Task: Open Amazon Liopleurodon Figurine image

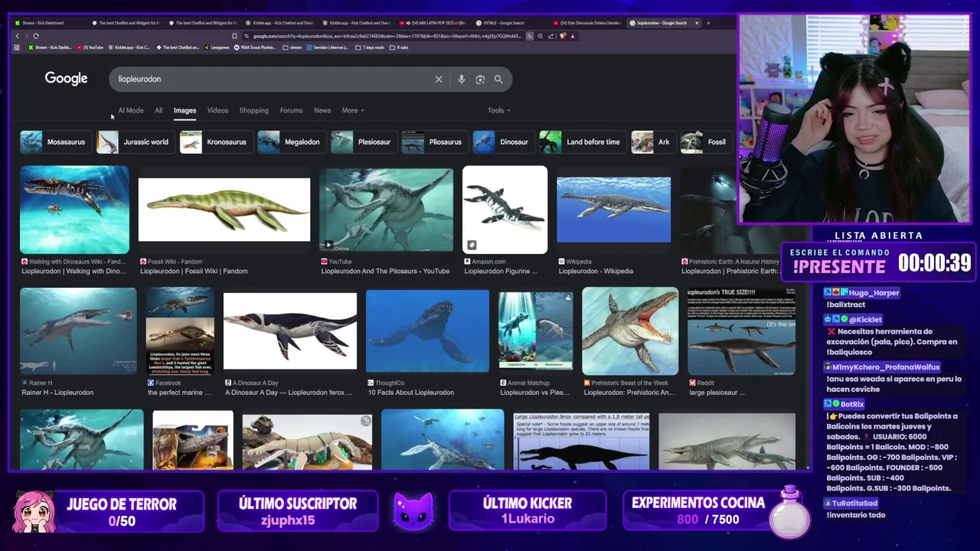Action: 505,210
